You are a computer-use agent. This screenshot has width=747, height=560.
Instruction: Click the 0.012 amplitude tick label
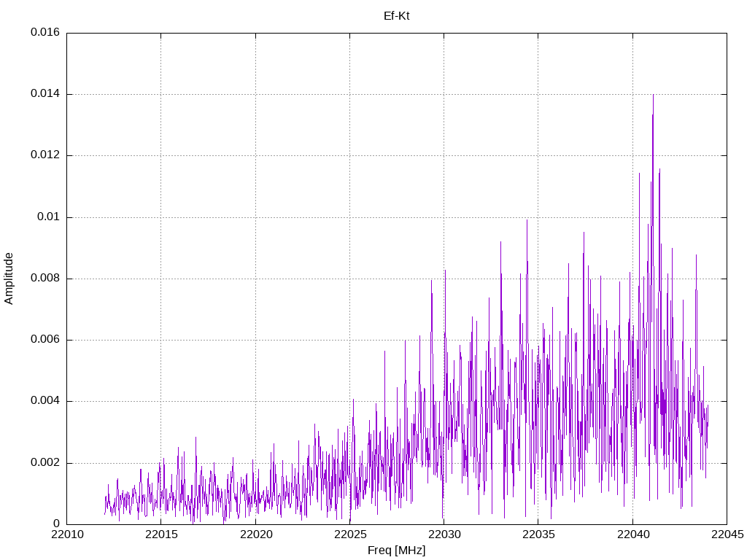pos(45,155)
